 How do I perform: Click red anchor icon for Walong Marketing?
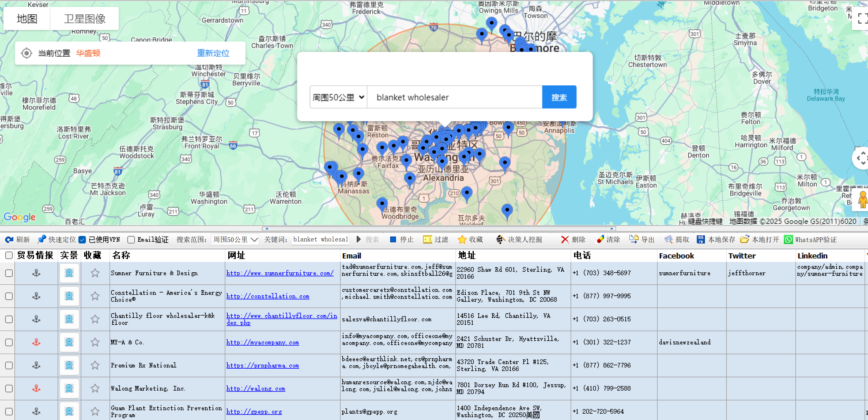click(36, 388)
